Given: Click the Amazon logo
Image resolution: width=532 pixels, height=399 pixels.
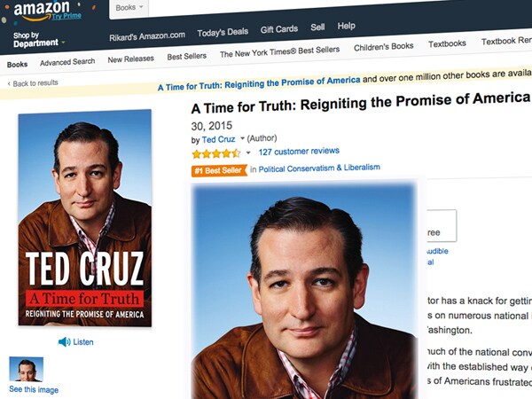Looking at the screenshot, I should point(42,10).
